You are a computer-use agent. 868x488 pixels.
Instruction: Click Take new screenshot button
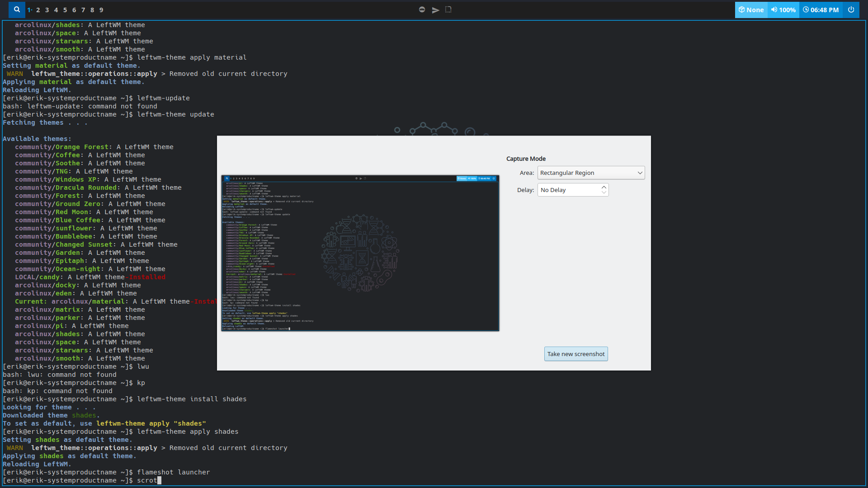[576, 354]
